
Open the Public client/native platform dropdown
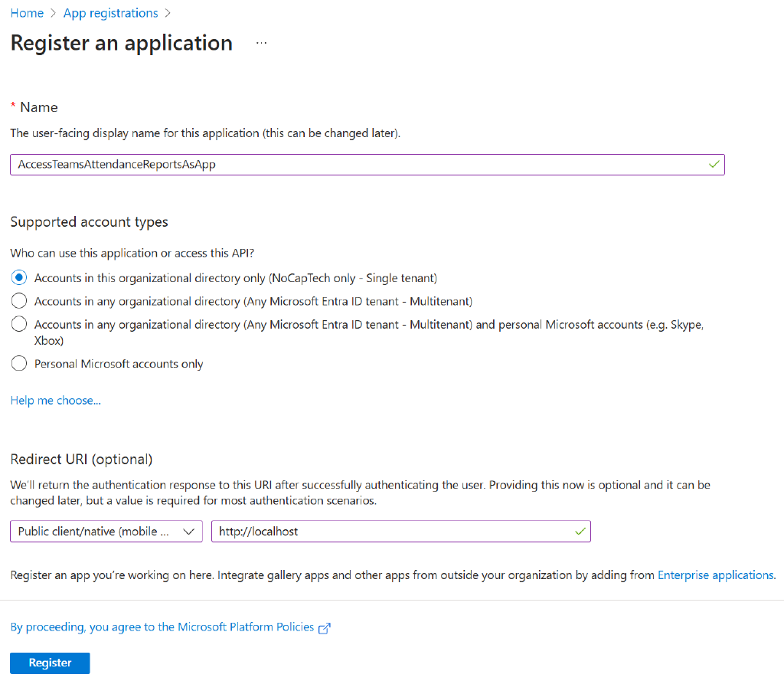pos(106,531)
